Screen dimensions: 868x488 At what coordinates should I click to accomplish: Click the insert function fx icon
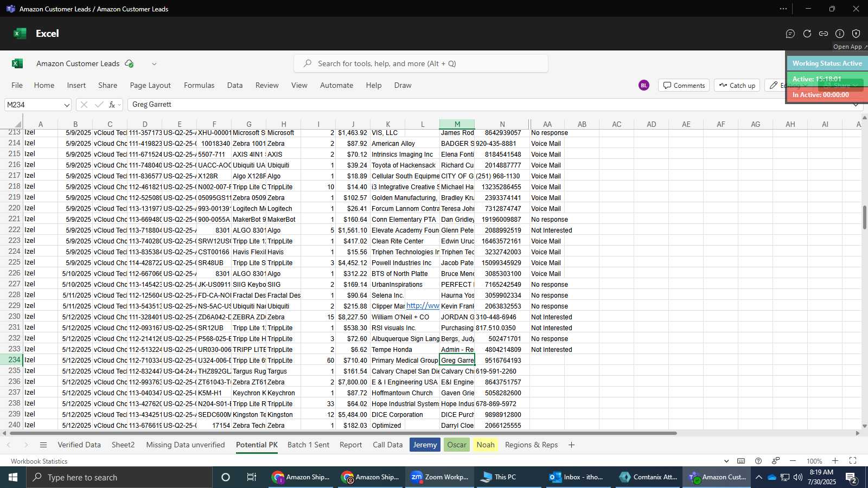pos(112,105)
